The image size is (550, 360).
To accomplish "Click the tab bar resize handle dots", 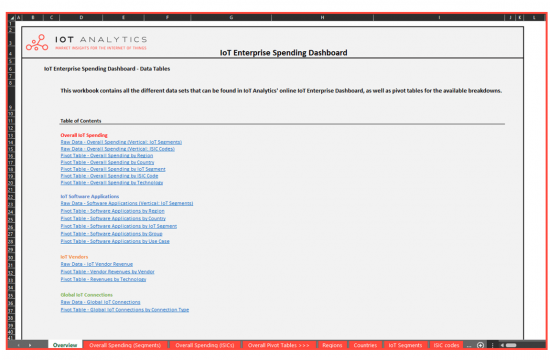I will click(x=492, y=345).
